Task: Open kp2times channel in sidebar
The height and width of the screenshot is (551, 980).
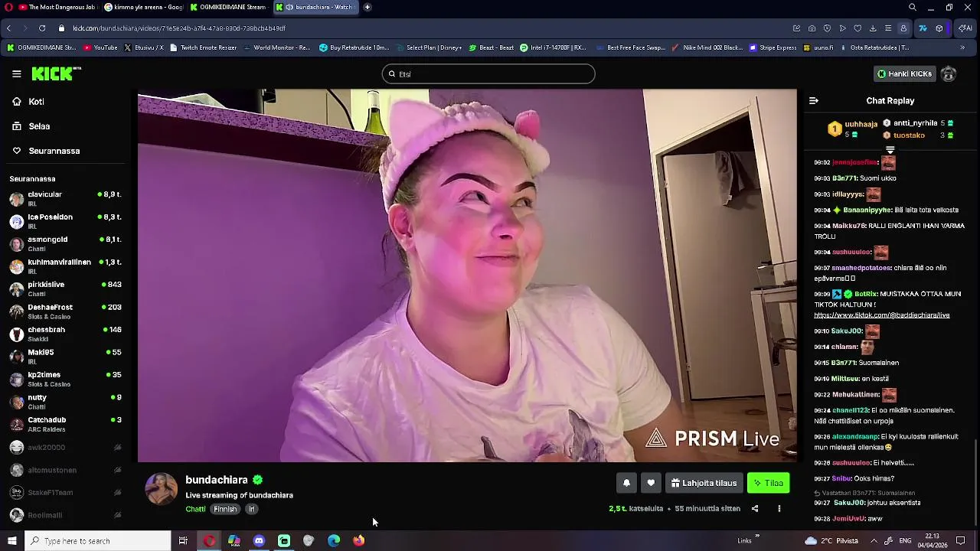Action: [x=65, y=380]
